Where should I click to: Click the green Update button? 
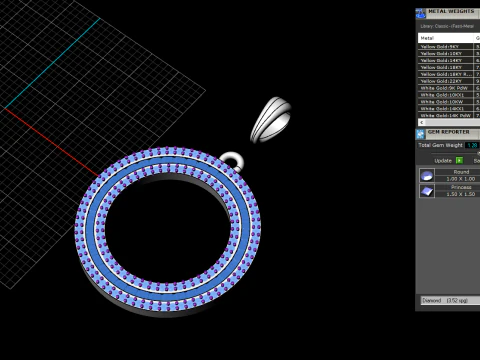coord(459,161)
